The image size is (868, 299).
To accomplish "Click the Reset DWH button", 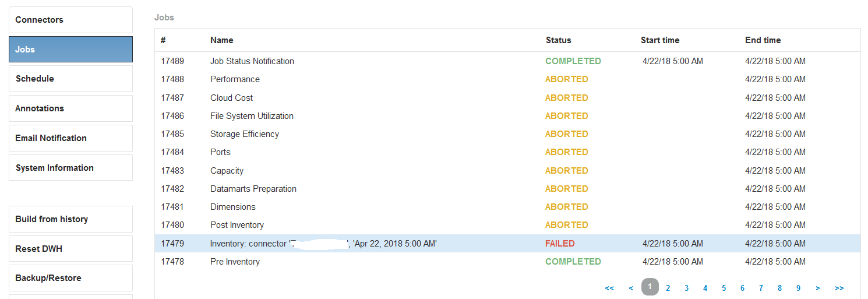I will (70, 249).
